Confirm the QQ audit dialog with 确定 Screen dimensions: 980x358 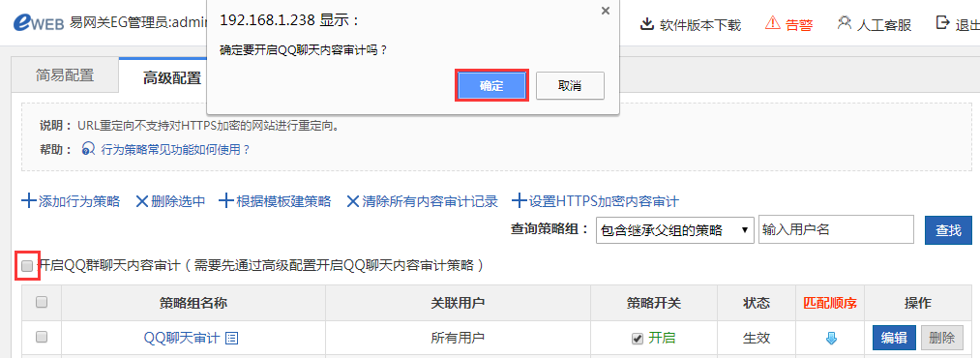491,85
